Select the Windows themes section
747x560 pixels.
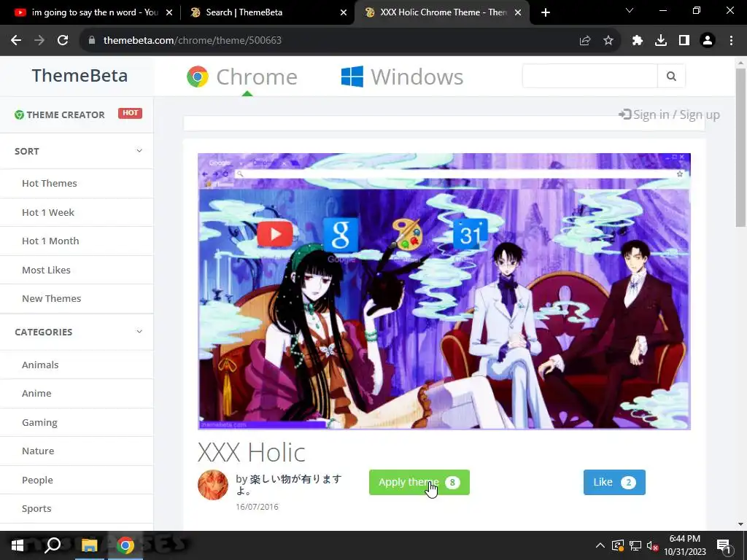402,77
